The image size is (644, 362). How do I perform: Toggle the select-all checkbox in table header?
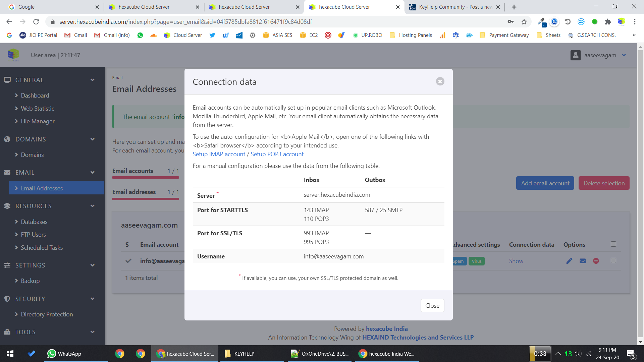tap(613, 244)
